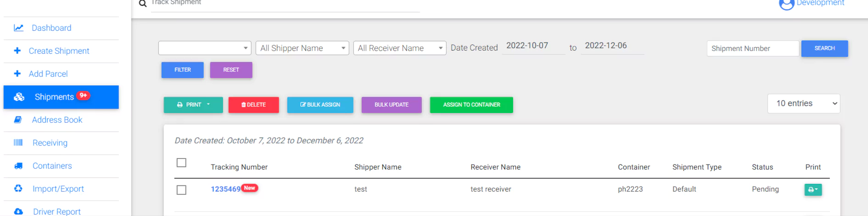
Task: Click the Create Shipment plus icon
Action: coord(17,51)
